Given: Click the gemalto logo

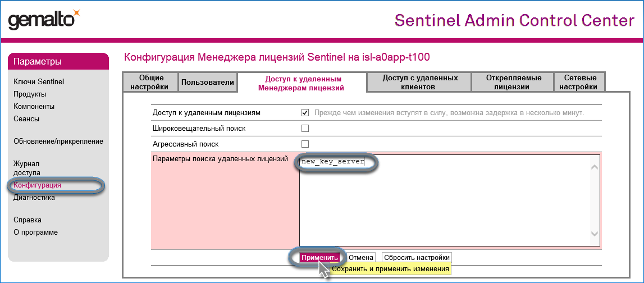Looking at the screenshot, I should [44, 19].
